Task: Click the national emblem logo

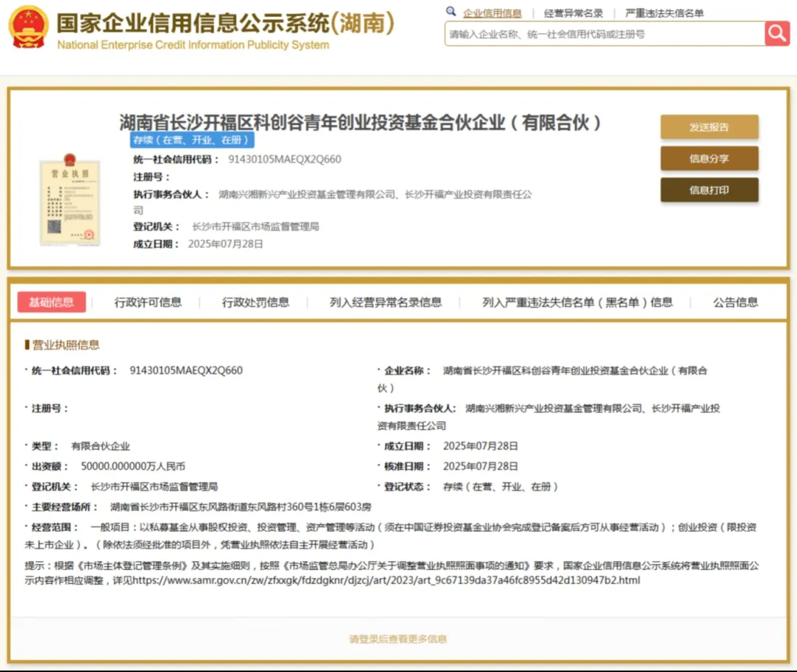Action: (x=28, y=27)
